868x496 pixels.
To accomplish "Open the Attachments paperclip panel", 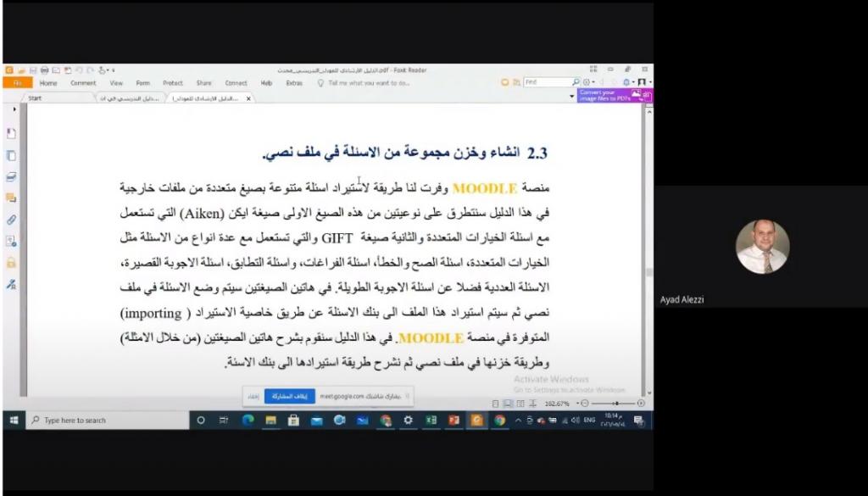I will pyautogui.click(x=11, y=220).
